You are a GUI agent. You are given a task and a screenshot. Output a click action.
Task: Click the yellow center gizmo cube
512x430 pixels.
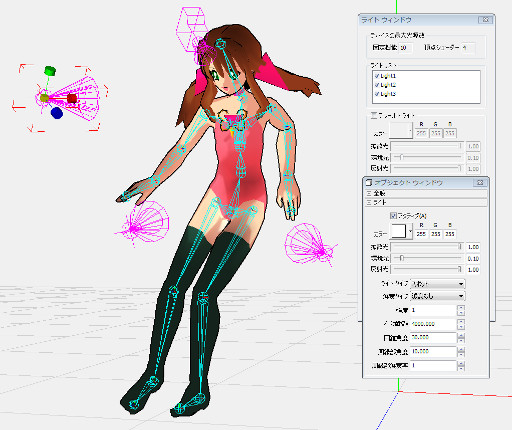(x=44, y=98)
